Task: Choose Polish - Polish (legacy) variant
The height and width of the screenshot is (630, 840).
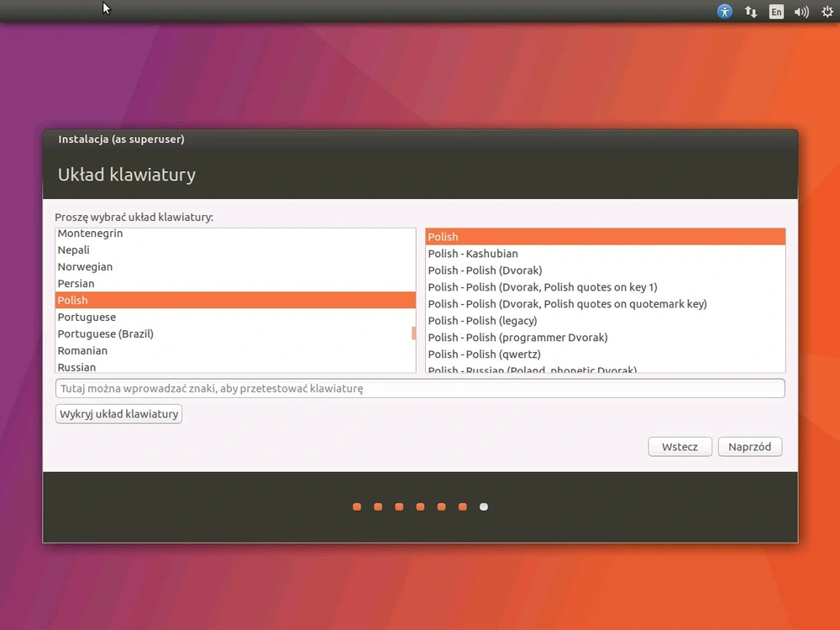Action: tap(606, 320)
